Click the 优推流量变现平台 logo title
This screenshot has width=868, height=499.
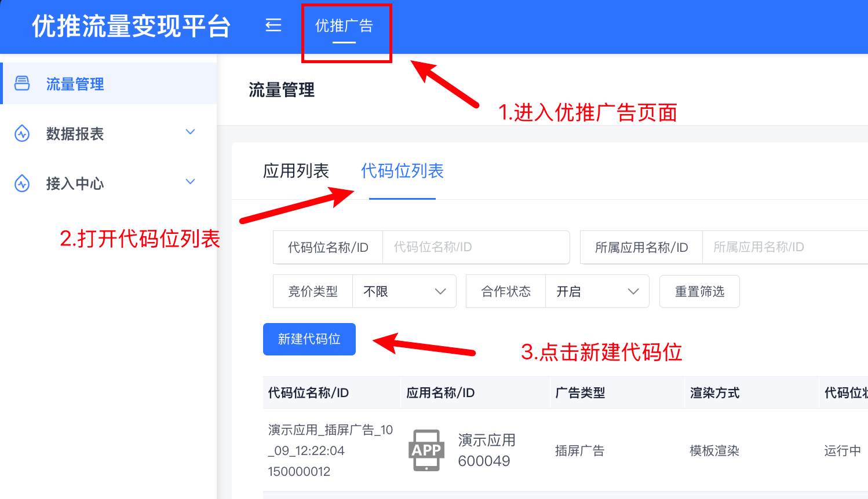click(132, 26)
